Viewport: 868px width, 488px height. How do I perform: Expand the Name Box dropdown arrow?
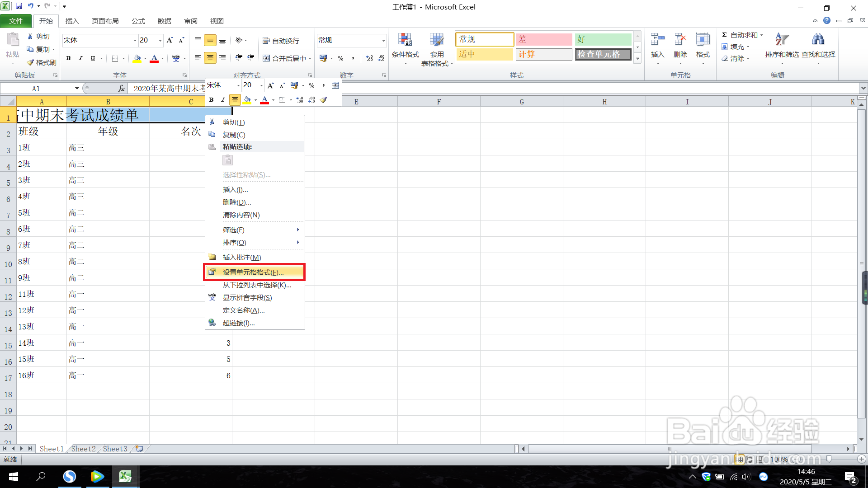[77, 89]
